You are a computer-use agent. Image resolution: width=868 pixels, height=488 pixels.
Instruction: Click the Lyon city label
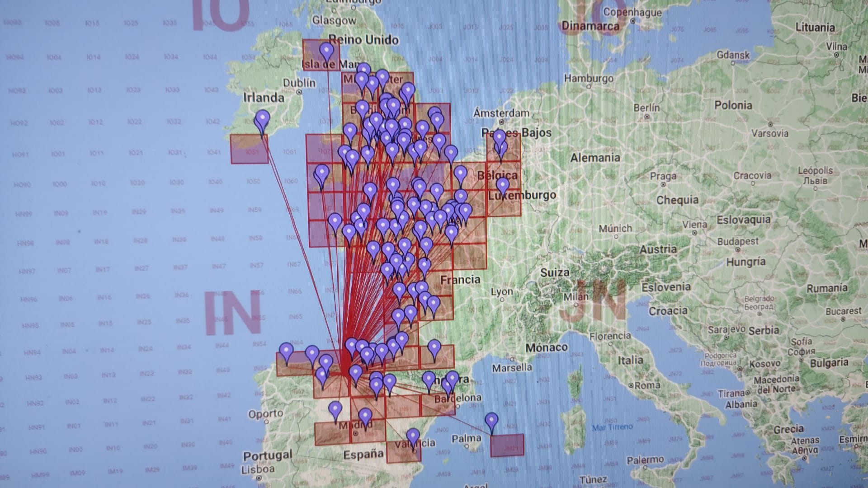(x=502, y=292)
